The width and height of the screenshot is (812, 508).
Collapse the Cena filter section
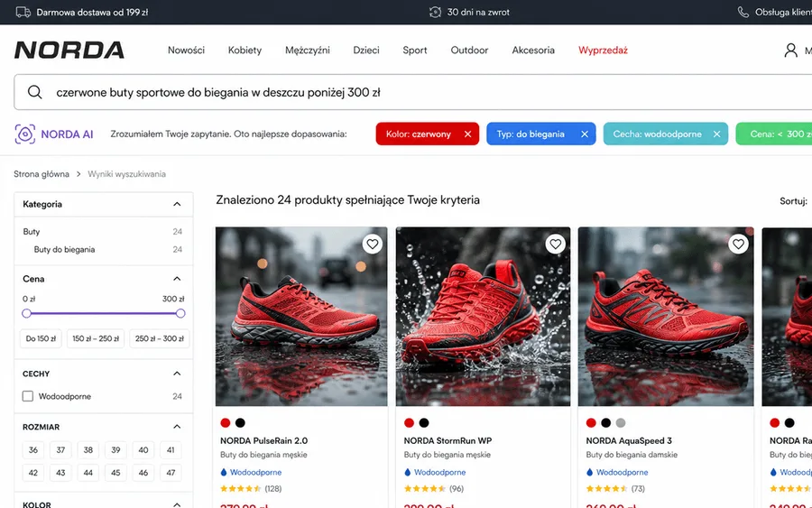[177, 279]
